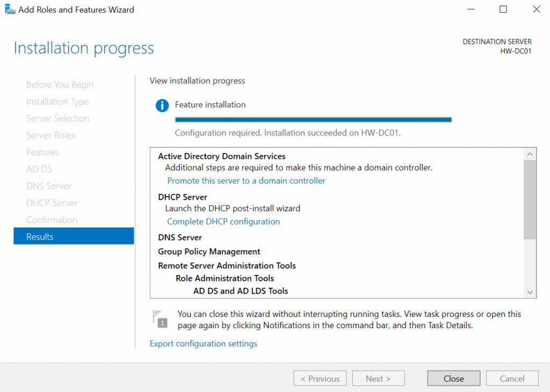
Task: Export configuration settings
Action: pyautogui.click(x=203, y=344)
